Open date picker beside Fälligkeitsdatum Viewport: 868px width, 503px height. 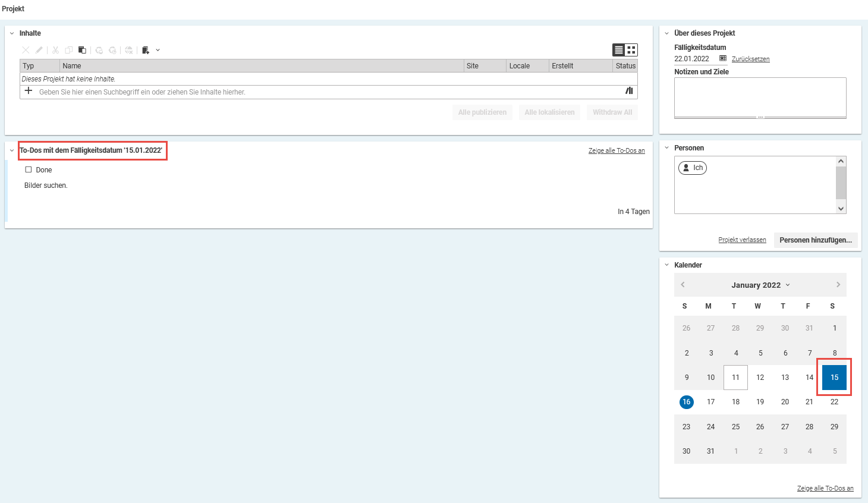[x=723, y=58]
